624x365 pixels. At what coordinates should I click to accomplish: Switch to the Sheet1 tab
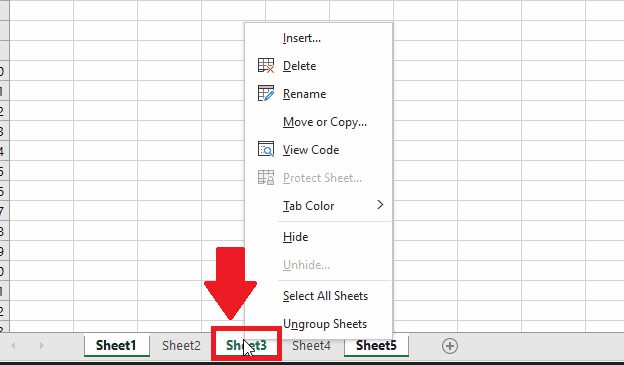[x=116, y=345]
